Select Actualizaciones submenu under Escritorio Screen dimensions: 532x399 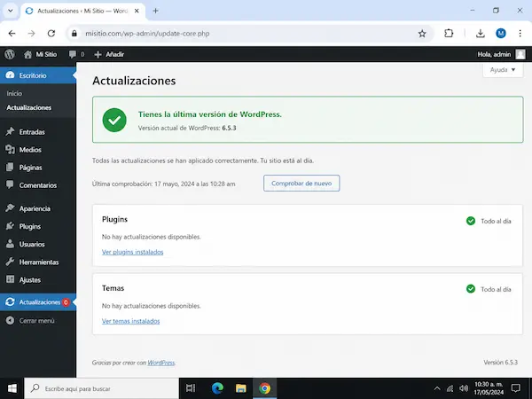click(x=29, y=107)
